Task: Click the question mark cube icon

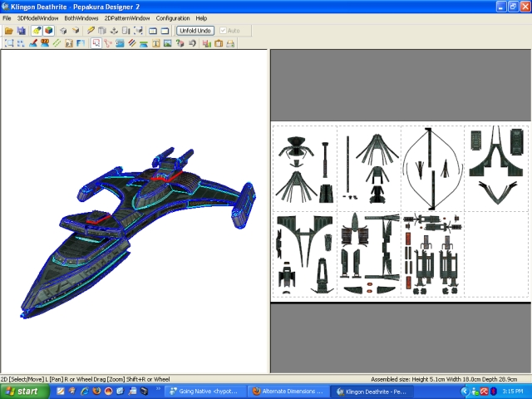Action: 180,43
